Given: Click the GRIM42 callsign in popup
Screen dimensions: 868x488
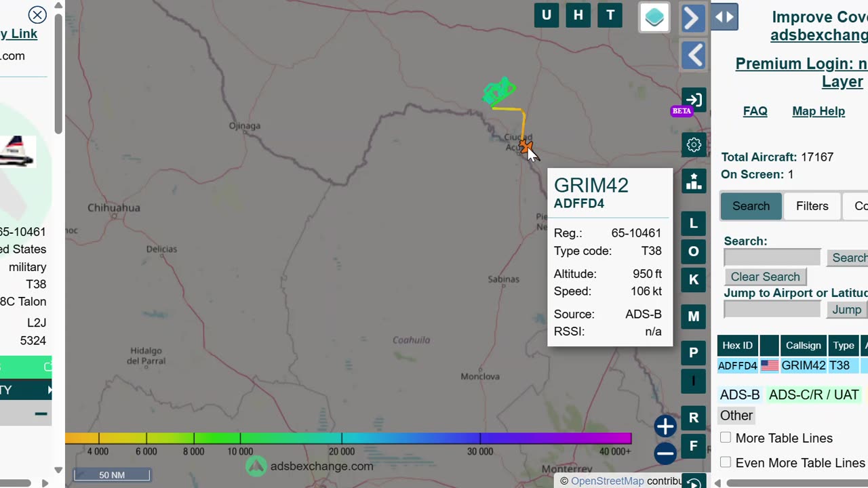Looking at the screenshot, I should tap(591, 185).
